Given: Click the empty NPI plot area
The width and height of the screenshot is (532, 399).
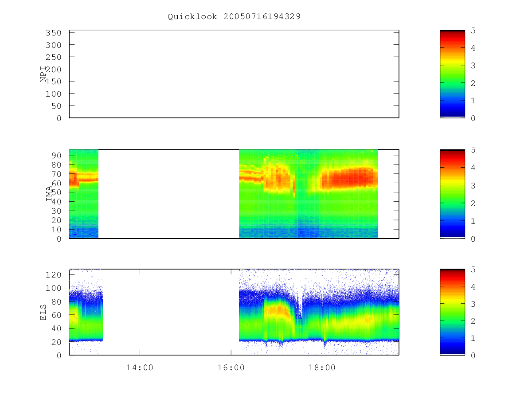Looking at the screenshot, I should pyautogui.click(x=234, y=74).
